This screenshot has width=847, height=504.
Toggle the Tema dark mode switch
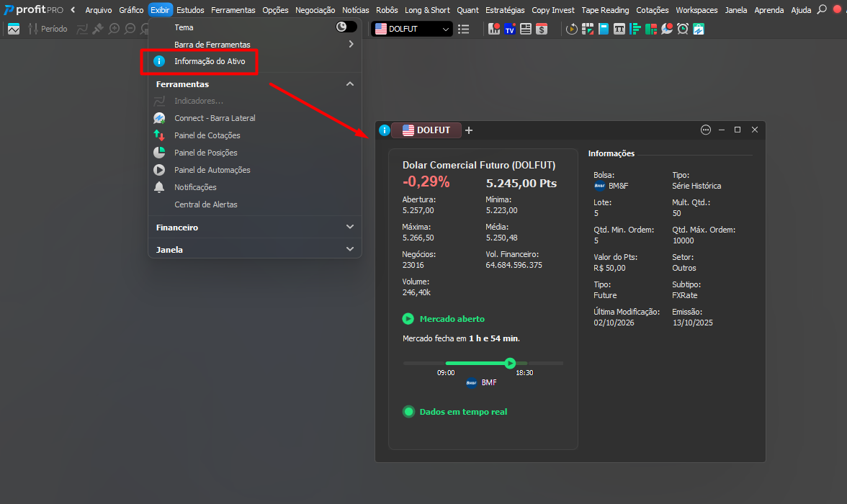tap(346, 27)
